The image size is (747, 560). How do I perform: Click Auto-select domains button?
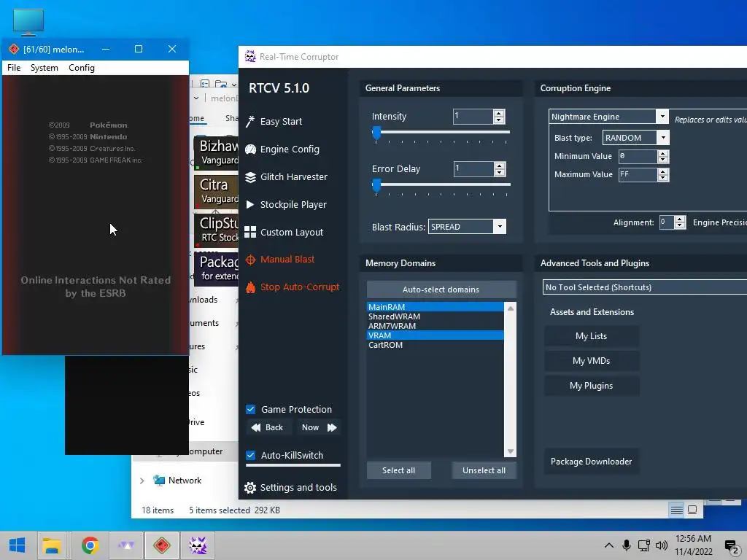pos(441,289)
